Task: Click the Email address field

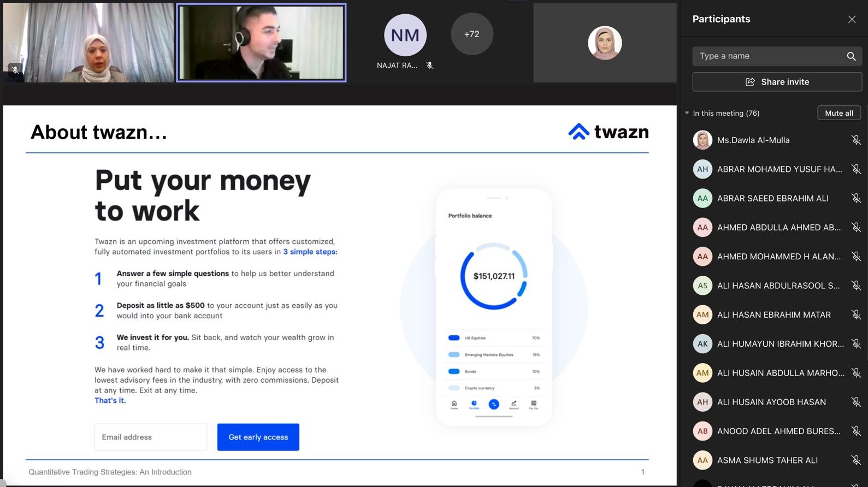Action: tap(151, 437)
